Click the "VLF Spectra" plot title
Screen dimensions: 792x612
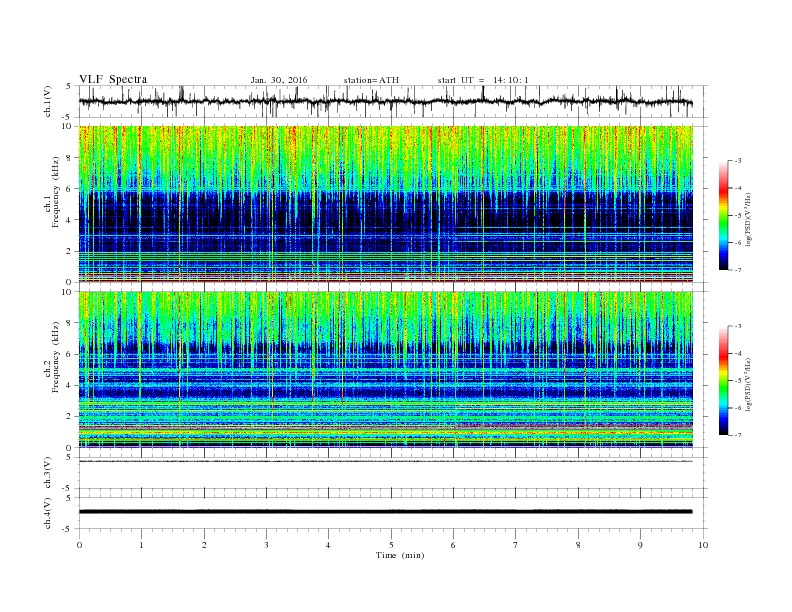click(113, 79)
